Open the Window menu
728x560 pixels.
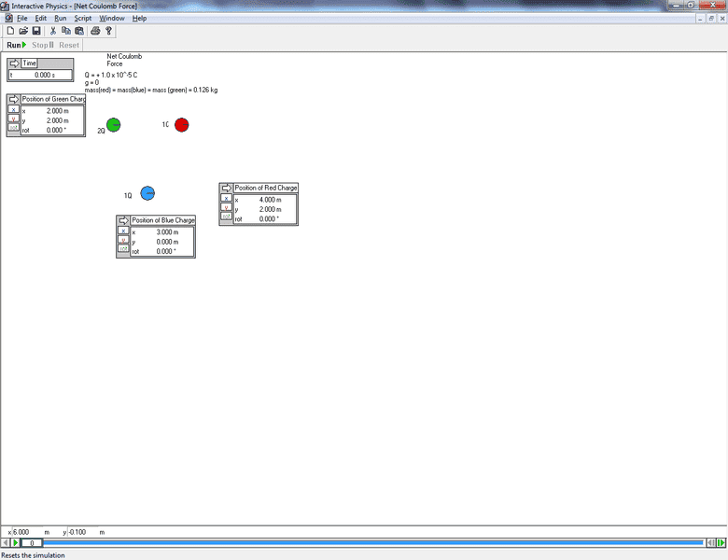pyautogui.click(x=112, y=18)
